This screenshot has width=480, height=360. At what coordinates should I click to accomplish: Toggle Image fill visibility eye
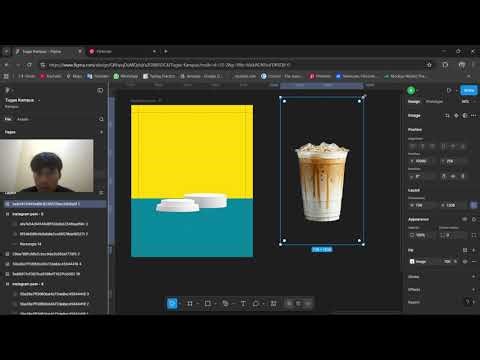[465, 262]
